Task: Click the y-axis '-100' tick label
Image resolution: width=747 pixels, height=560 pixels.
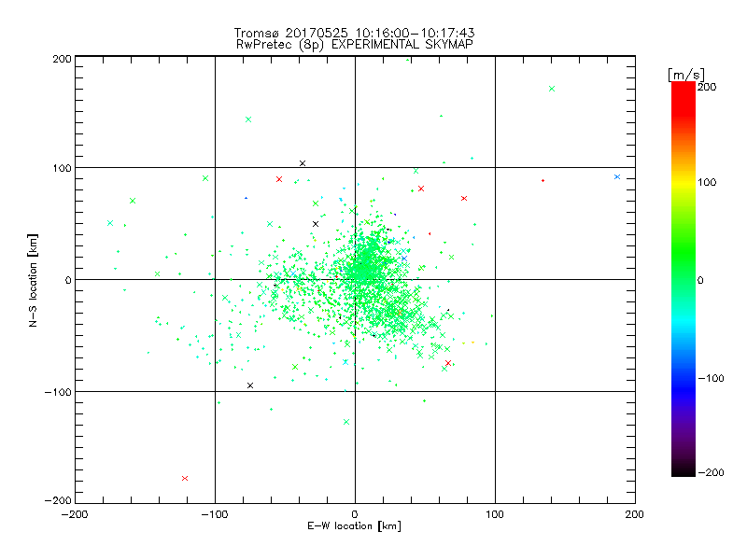Action: pos(58,392)
